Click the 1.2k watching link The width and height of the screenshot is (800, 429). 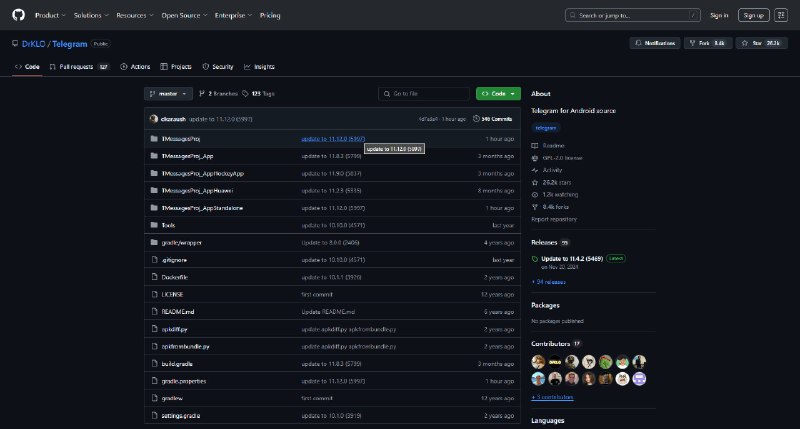(555, 195)
